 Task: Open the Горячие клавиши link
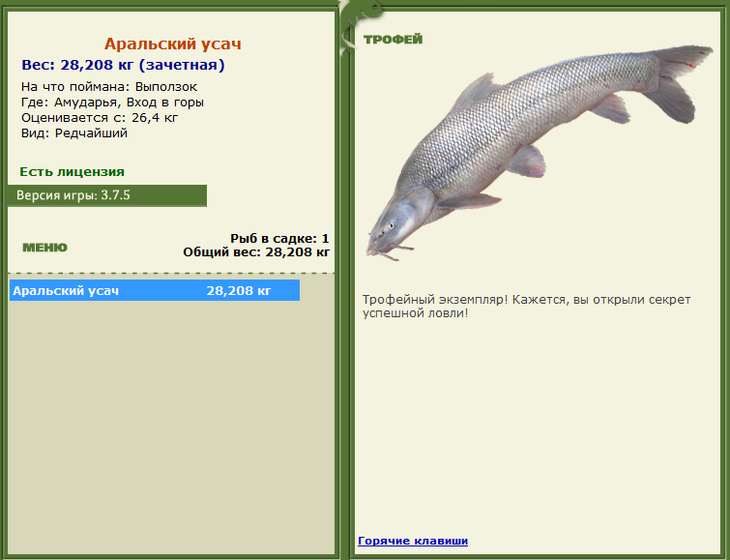[413, 541]
